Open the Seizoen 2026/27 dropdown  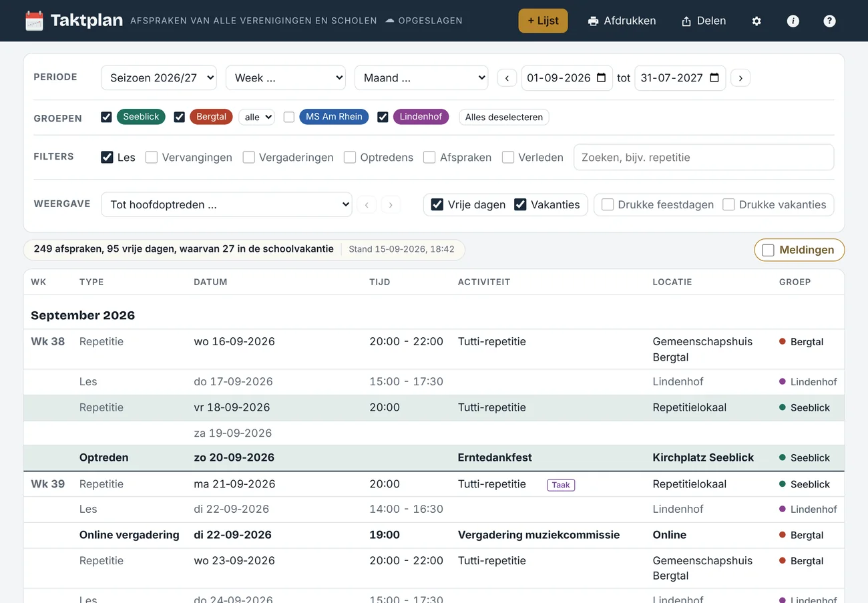159,78
